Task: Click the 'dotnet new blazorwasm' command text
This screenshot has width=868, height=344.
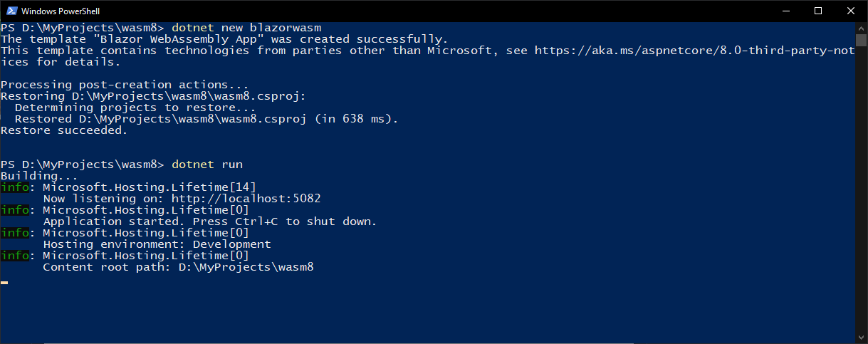Action: [246, 28]
